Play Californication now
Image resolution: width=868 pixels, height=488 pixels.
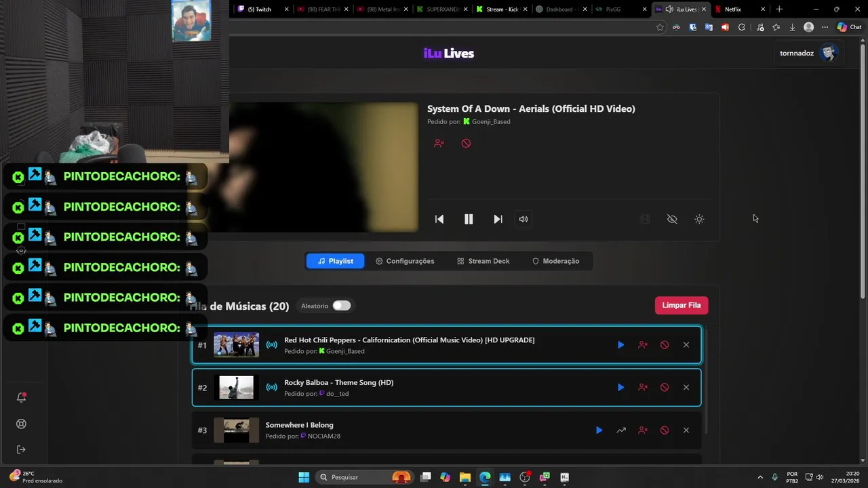coord(620,345)
